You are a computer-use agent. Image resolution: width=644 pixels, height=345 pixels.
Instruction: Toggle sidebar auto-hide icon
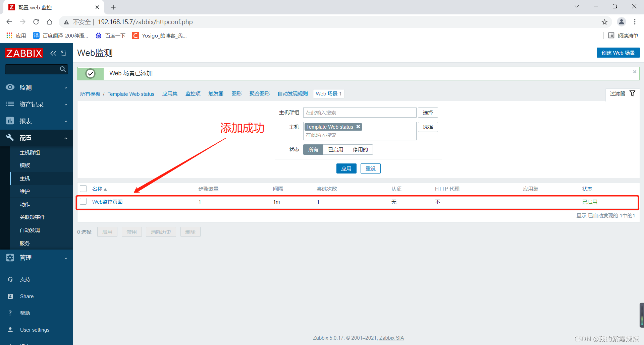pyautogui.click(x=63, y=53)
